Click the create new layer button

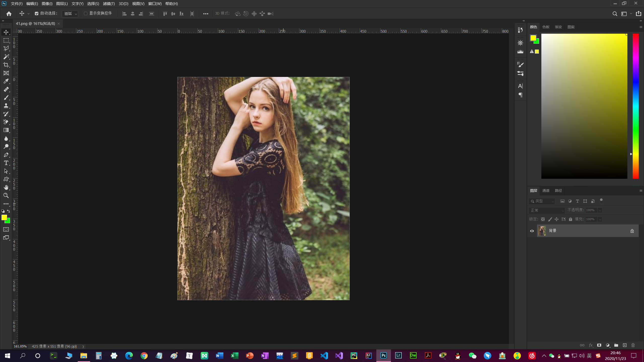pos(625,345)
